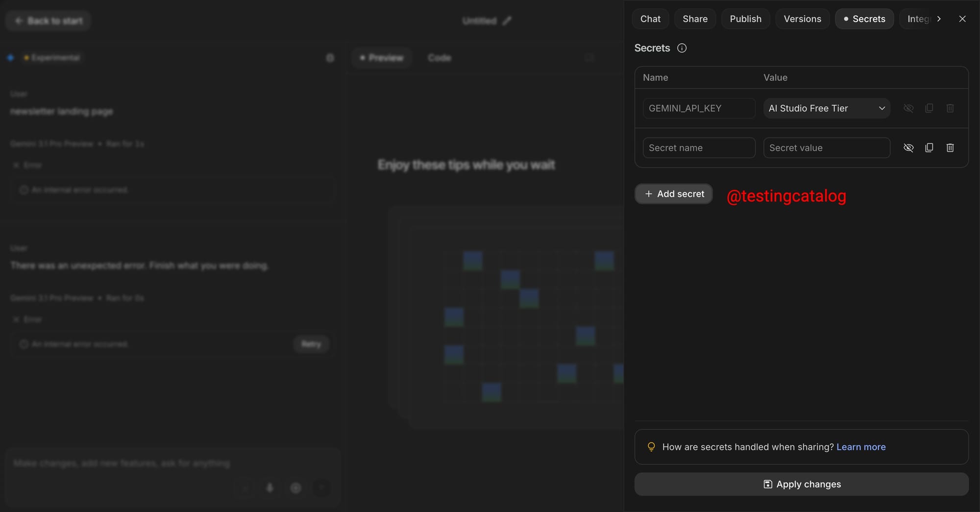Copy the empty secret row's value
The height and width of the screenshot is (512, 980).
click(x=929, y=147)
